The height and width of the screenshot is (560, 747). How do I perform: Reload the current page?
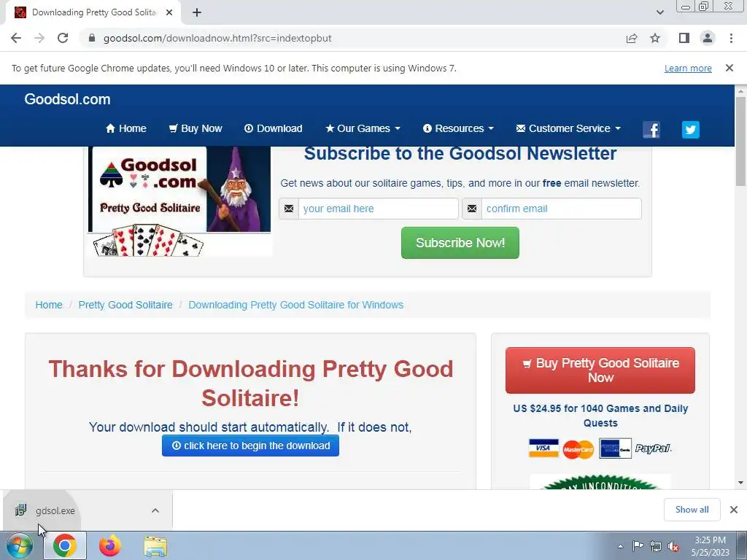[63, 38]
